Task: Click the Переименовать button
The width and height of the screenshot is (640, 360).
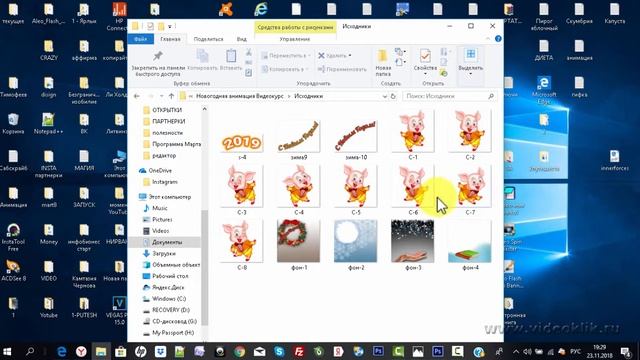Action: pos(342,69)
